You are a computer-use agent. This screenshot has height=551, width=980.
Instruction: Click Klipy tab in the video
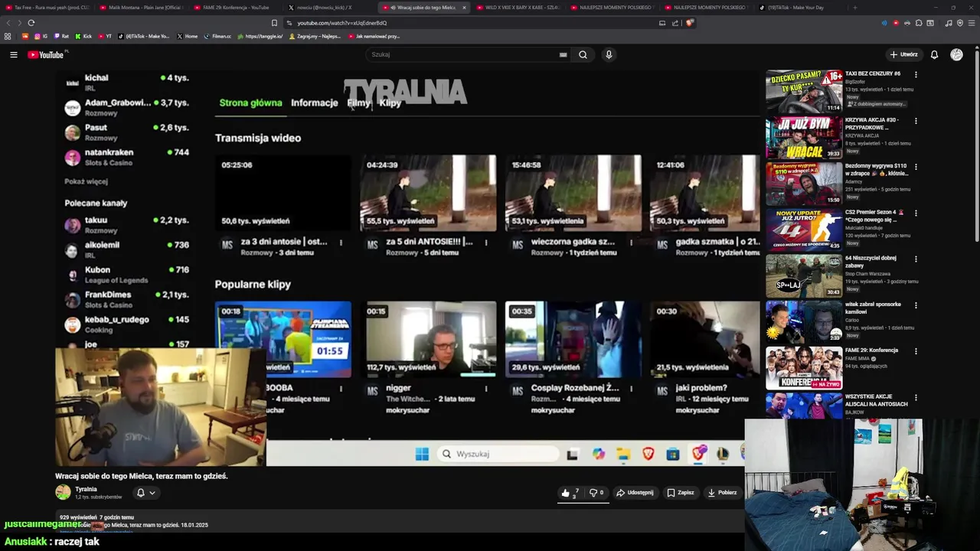pos(390,103)
